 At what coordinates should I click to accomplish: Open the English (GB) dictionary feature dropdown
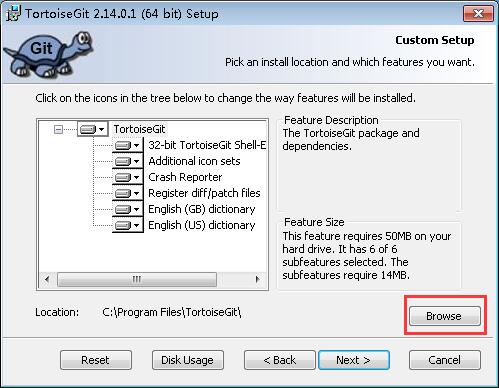click(128, 209)
